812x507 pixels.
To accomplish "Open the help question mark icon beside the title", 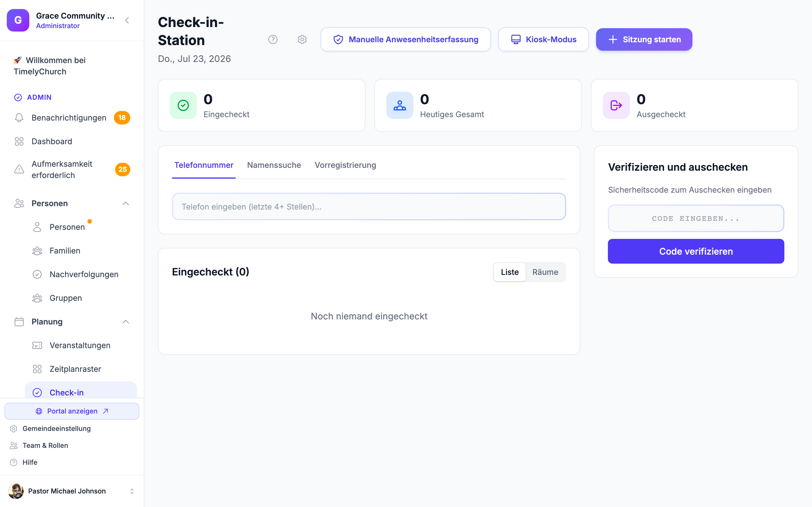I will click(273, 39).
